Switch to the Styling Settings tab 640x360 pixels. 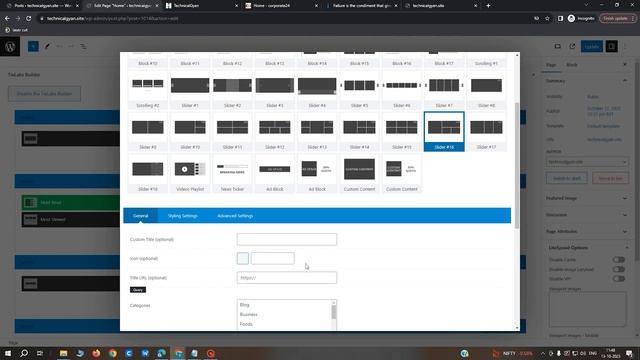[x=182, y=216]
